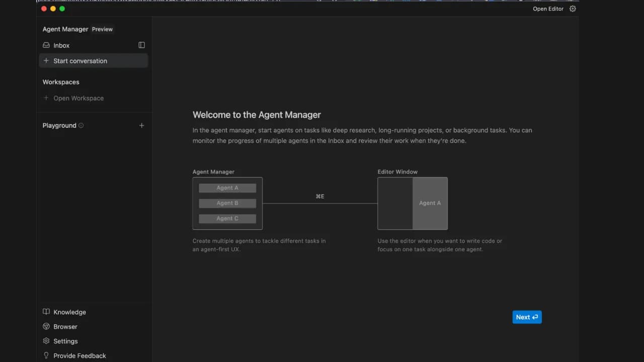Click the blue Next button
Image resolution: width=644 pixels, height=362 pixels.
coord(527,317)
